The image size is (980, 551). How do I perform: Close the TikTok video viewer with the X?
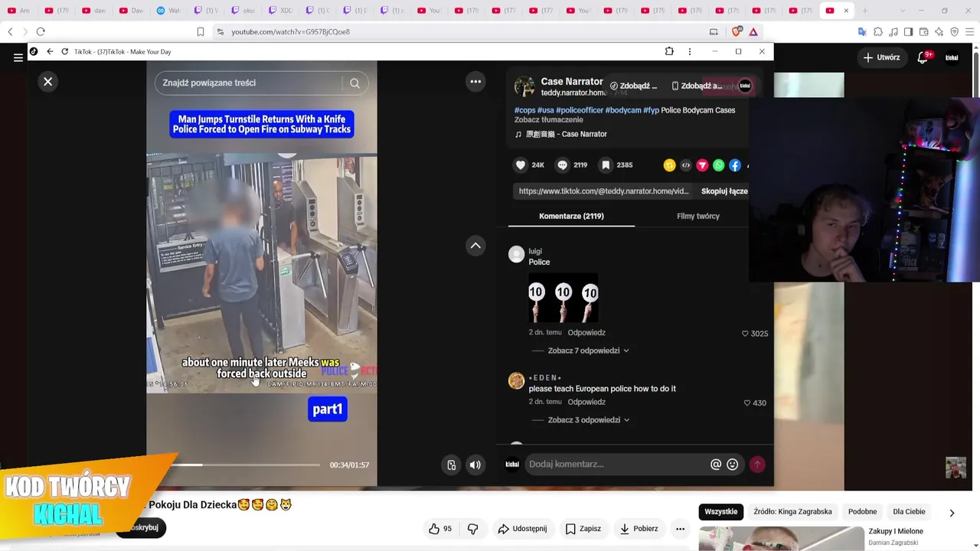(47, 81)
